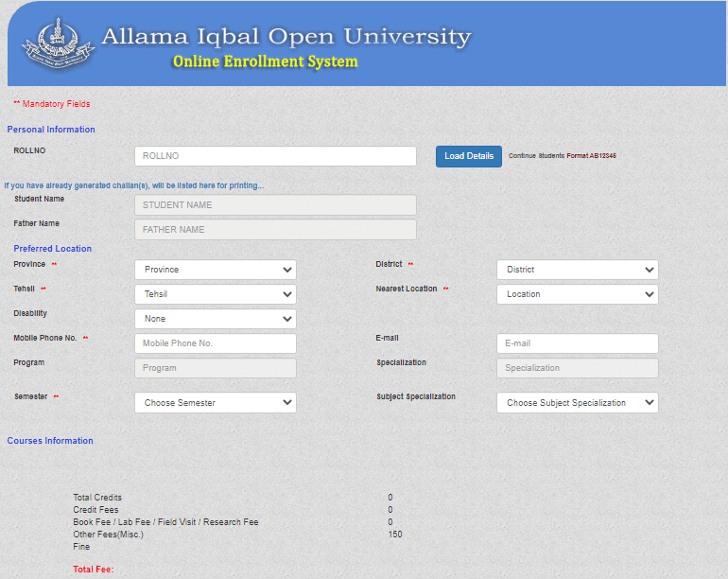The image size is (728, 579).
Task: Click the Student Name field
Action: [x=275, y=205]
